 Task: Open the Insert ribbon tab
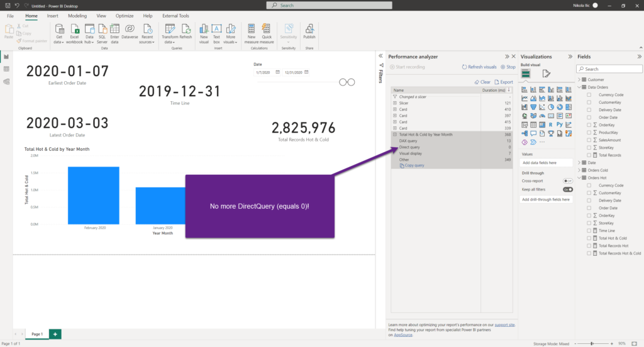(x=53, y=16)
